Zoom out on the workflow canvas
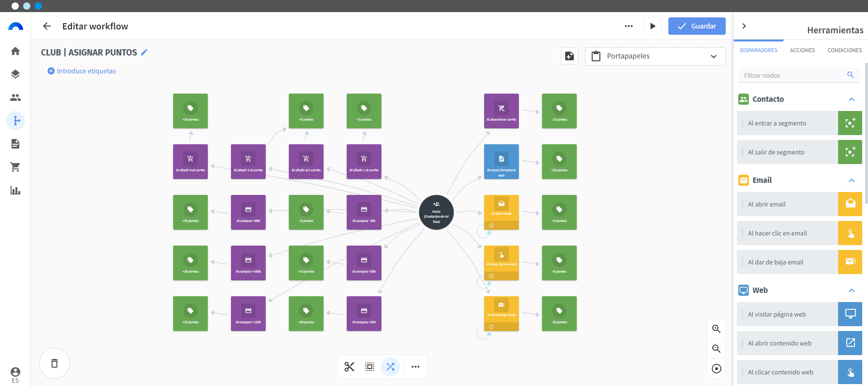The width and height of the screenshot is (868, 386). pyautogui.click(x=717, y=349)
